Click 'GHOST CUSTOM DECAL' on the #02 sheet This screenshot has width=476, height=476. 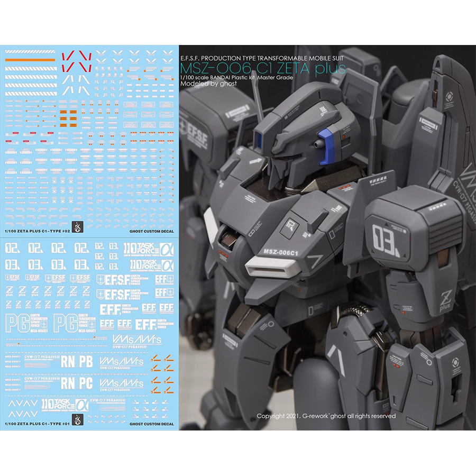coord(151,231)
